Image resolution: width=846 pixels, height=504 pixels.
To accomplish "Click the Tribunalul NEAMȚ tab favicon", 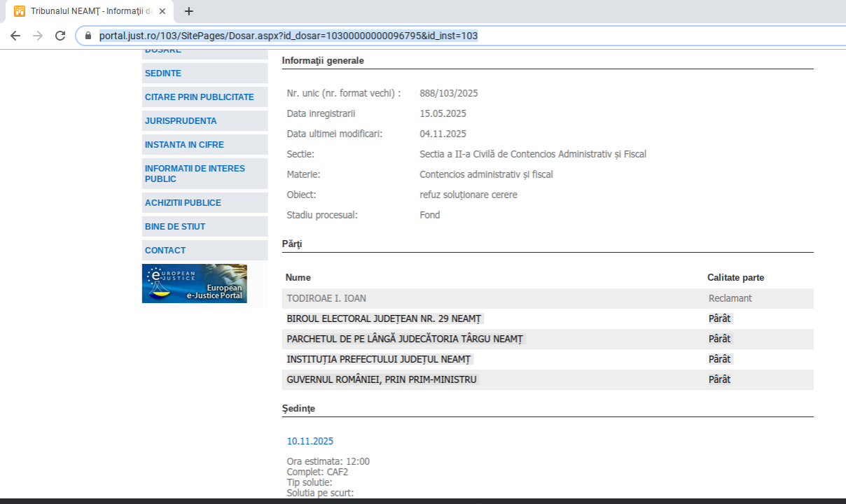I will 20,11.
